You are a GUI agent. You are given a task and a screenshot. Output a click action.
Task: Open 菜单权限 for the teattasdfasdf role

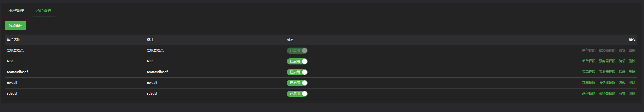pyautogui.click(x=589, y=72)
